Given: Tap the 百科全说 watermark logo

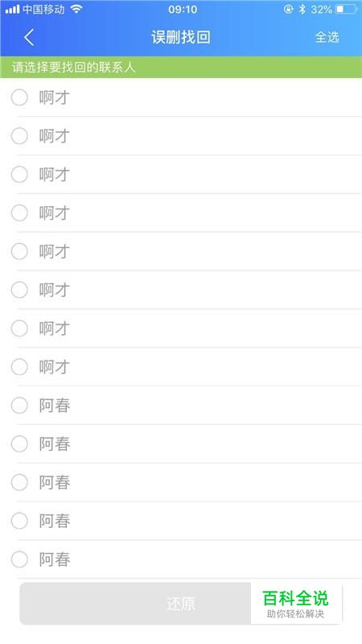Looking at the screenshot, I should click(x=296, y=603).
